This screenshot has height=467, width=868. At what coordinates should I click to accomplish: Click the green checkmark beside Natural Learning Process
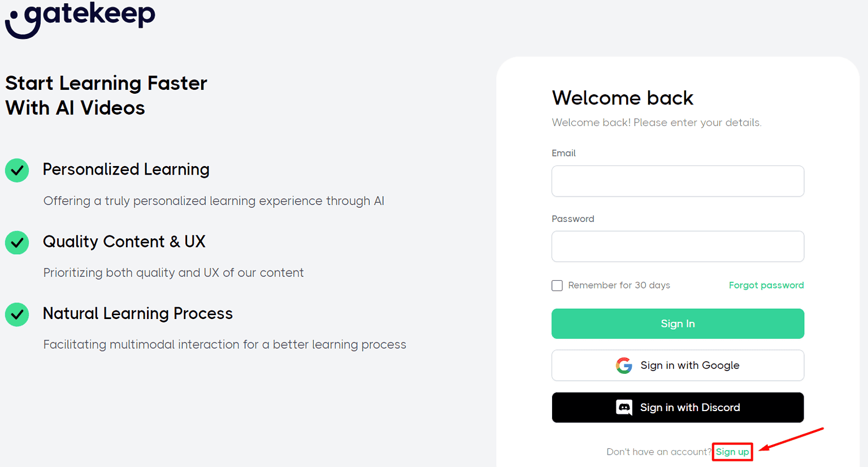tap(17, 315)
